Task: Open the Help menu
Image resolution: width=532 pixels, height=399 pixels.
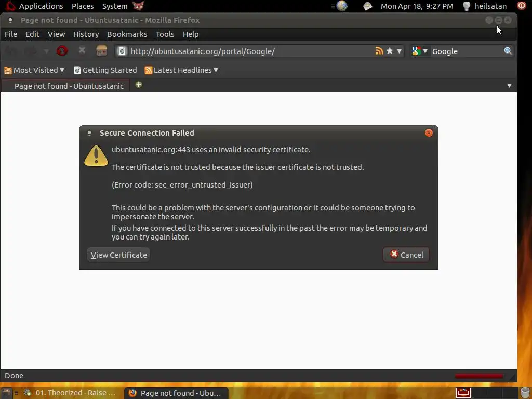Action: tap(191, 34)
